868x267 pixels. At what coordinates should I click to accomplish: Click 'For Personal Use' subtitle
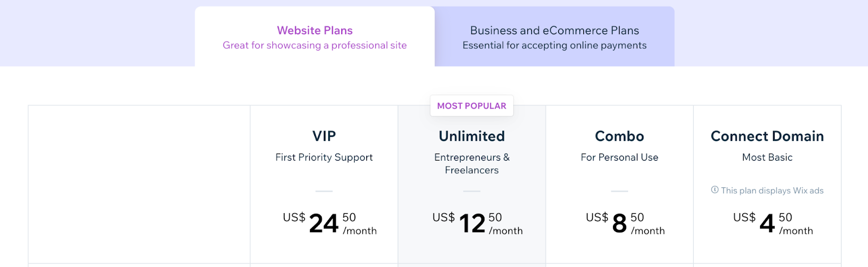[x=620, y=157]
